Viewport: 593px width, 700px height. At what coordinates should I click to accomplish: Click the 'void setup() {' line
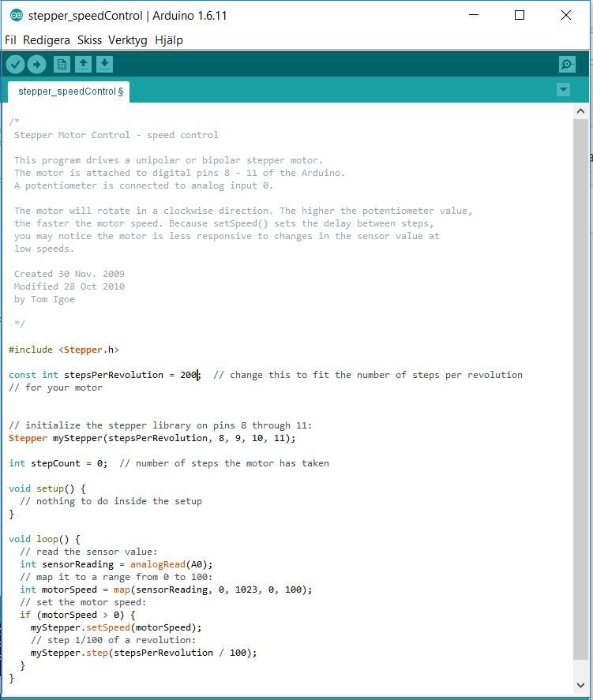coord(47,489)
